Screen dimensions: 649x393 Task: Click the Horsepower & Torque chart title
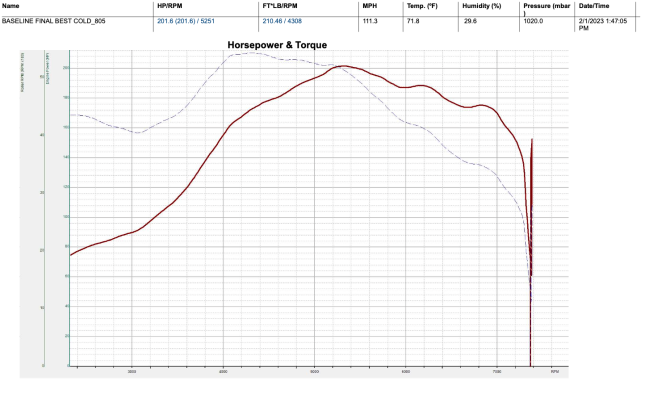click(x=277, y=45)
